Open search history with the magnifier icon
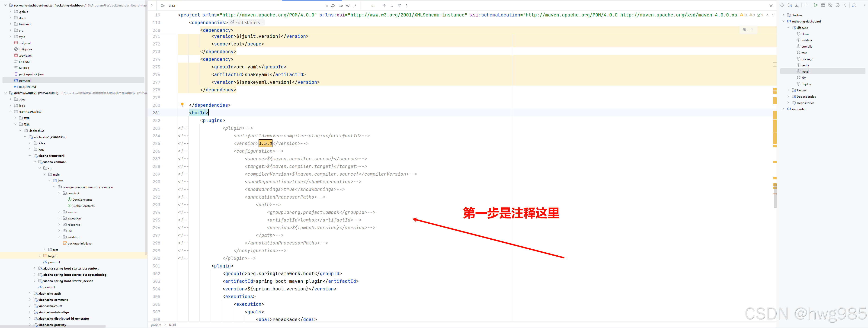Image resolution: width=868 pixels, height=328 pixels. pos(162,6)
